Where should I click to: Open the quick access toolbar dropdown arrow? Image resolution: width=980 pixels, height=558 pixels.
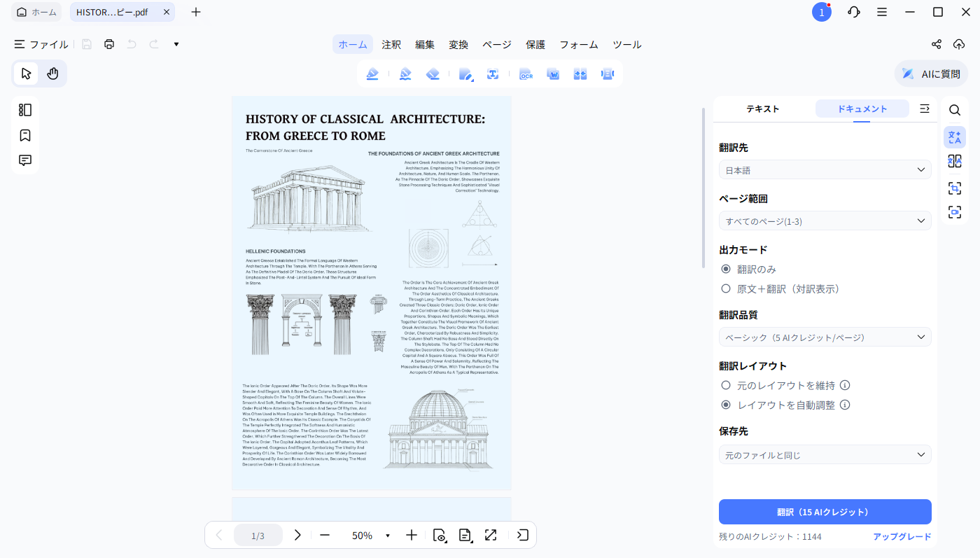point(176,44)
